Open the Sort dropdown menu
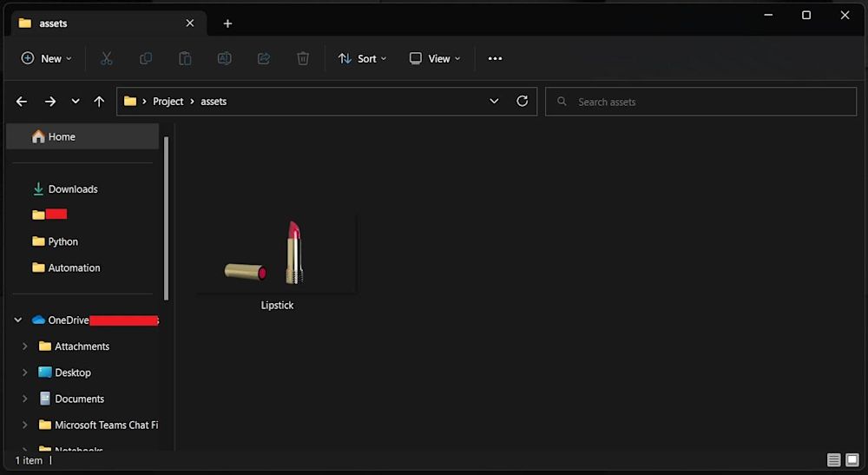 coord(363,58)
